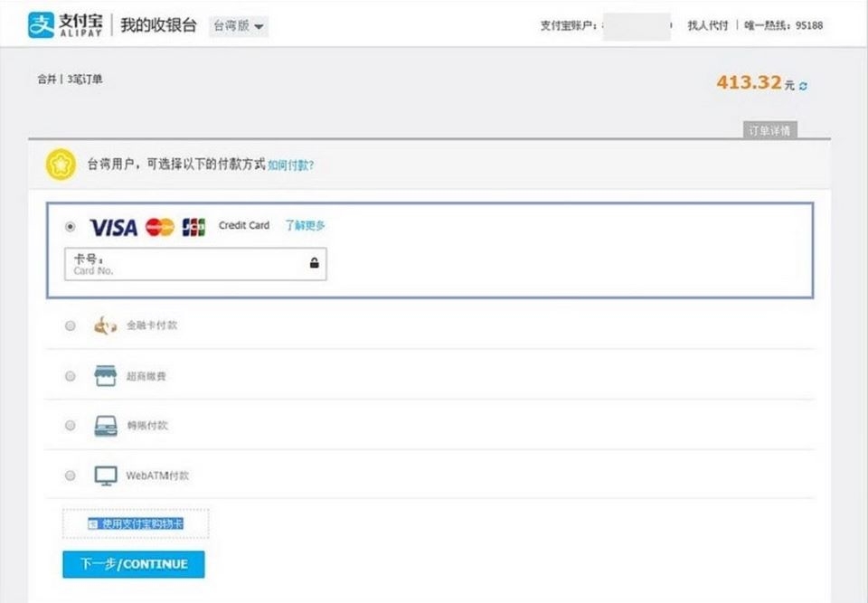This screenshot has height=603, width=868.
Task: Click the Credit Card label text
Action: (244, 225)
